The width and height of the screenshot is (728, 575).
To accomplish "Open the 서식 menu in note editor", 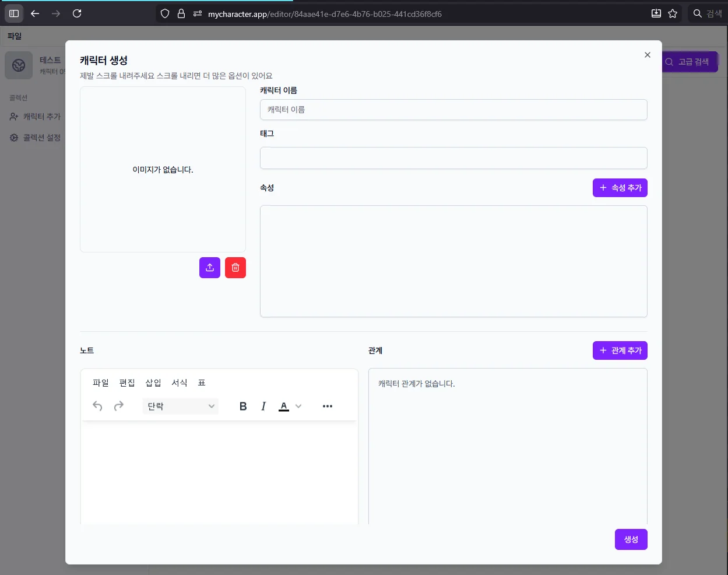I will (180, 383).
